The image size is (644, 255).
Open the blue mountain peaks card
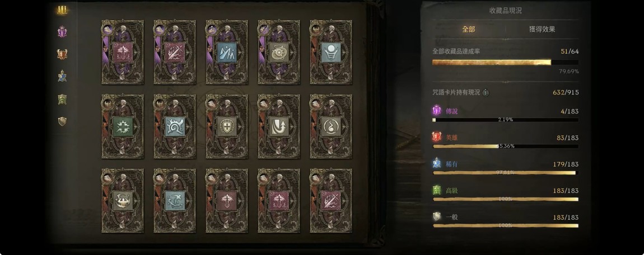(227, 52)
